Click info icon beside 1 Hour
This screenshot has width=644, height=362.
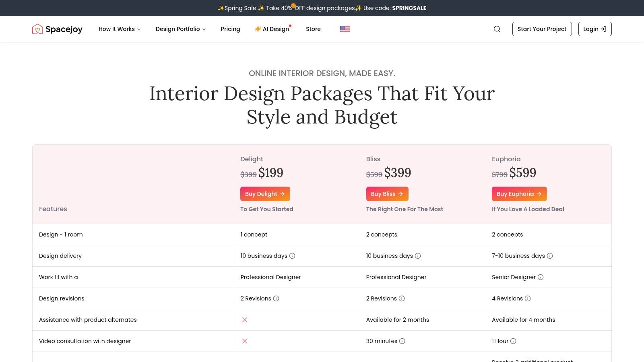(513, 341)
